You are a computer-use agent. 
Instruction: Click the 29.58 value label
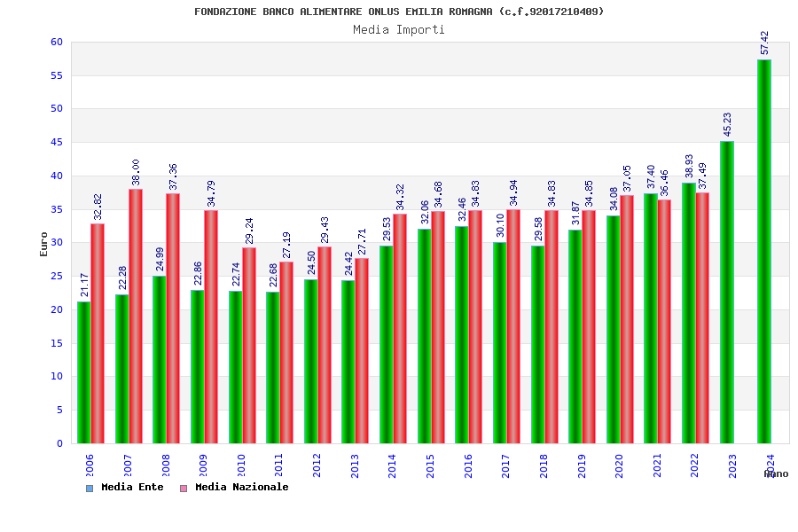tap(538, 229)
